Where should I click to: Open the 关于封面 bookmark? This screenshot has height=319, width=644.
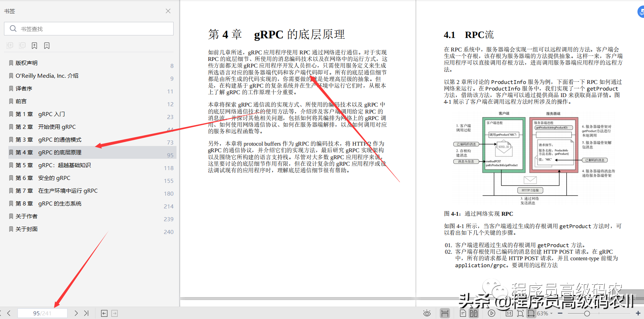tap(27, 229)
